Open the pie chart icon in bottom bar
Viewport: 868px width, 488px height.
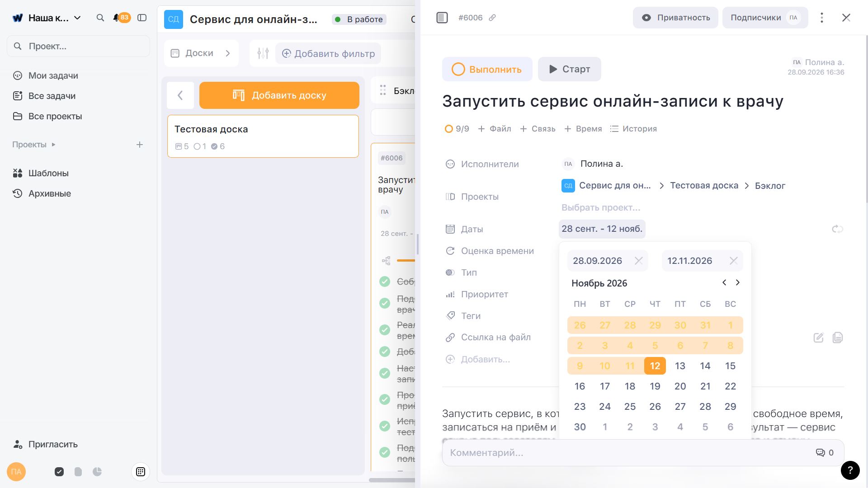(x=97, y=472)
